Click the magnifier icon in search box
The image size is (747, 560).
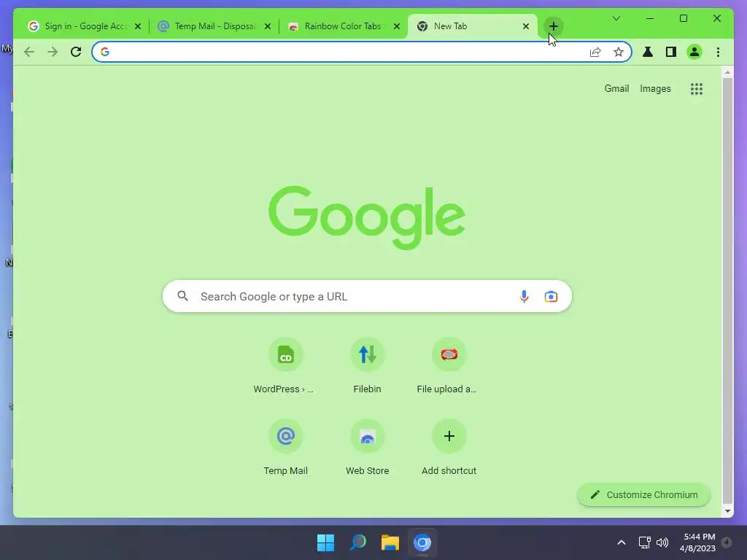point(183,296)
